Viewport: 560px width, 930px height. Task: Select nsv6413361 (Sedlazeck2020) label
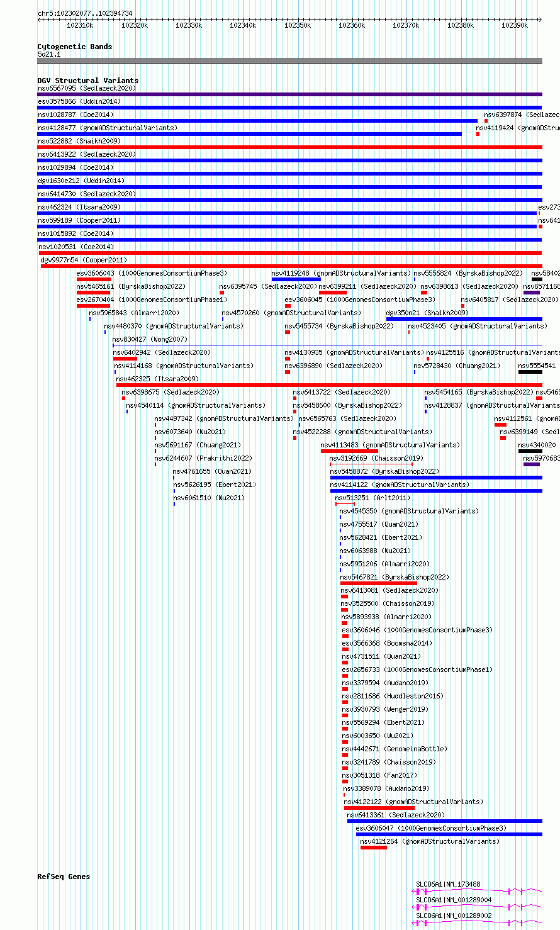pyautogui.click(x=396, y=815)
